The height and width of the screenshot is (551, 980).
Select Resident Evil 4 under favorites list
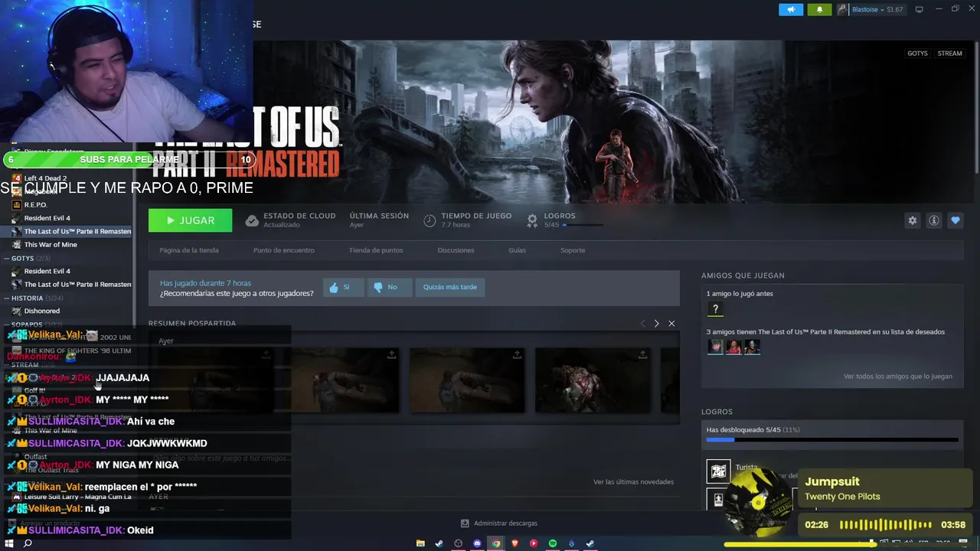(x=47, y=218)
